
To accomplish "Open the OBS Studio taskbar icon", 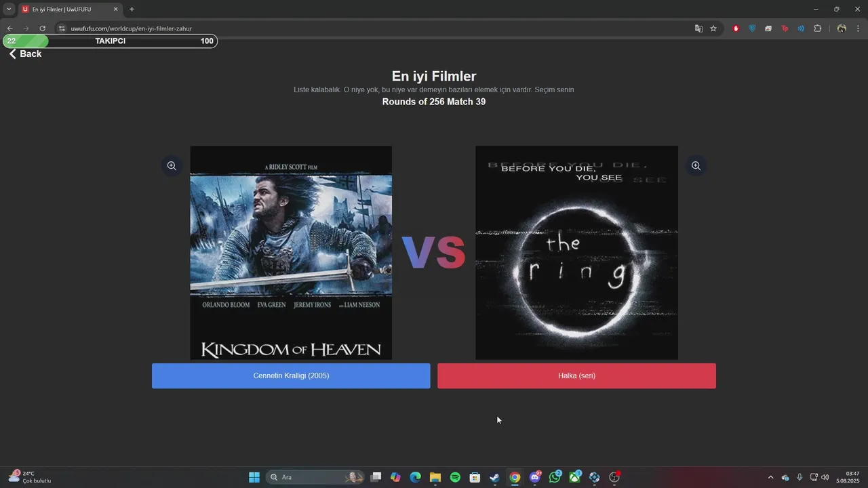I will point(614,477).
